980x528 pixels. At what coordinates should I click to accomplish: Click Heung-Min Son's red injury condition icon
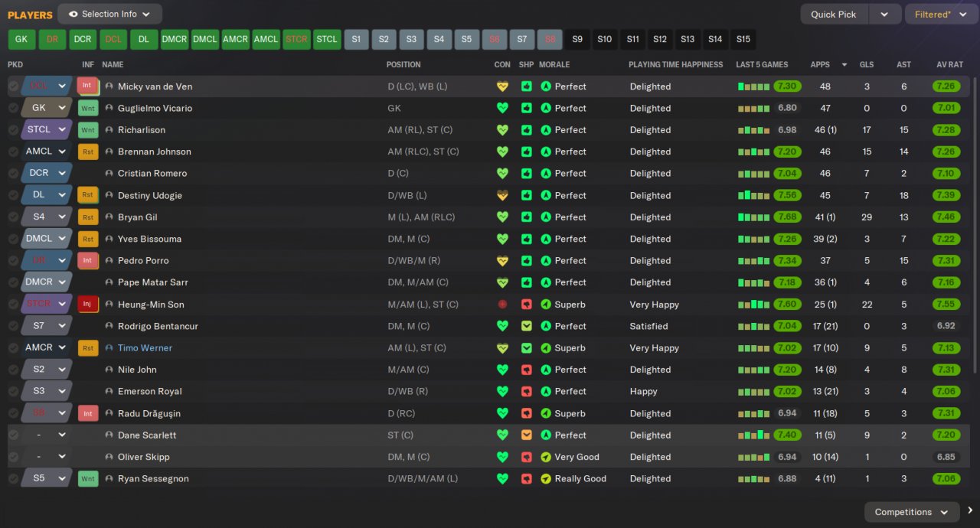pyautogui.click(x=502, y=305)
